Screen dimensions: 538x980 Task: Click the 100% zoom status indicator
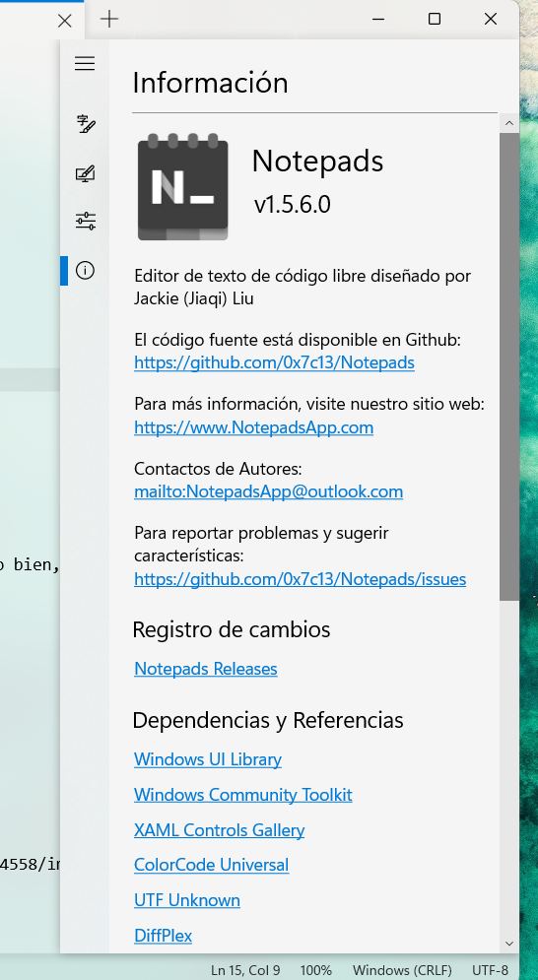coord(316,970)
